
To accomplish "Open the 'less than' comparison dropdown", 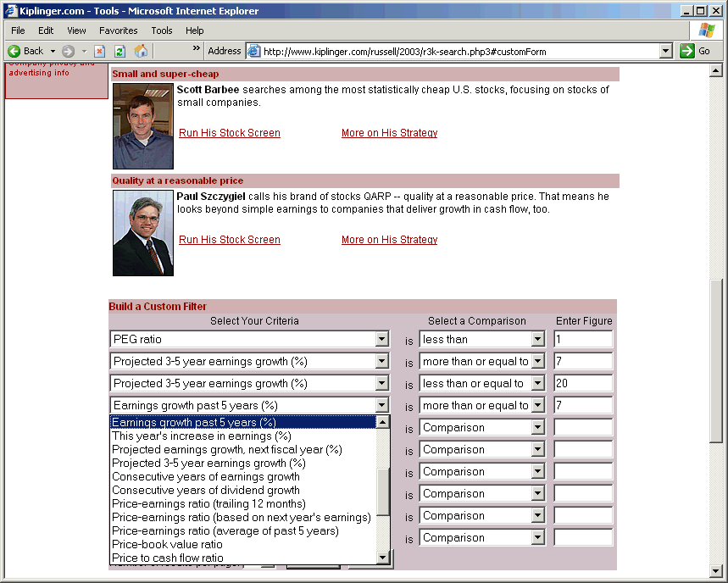I will point(537,340).
